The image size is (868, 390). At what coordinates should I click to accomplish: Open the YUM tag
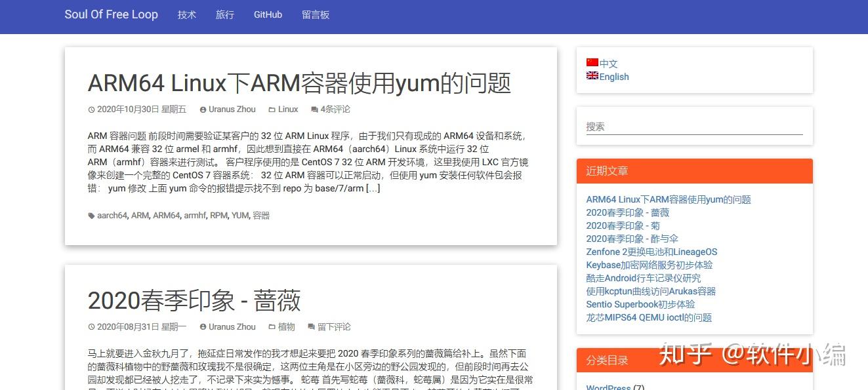(240, 216)
